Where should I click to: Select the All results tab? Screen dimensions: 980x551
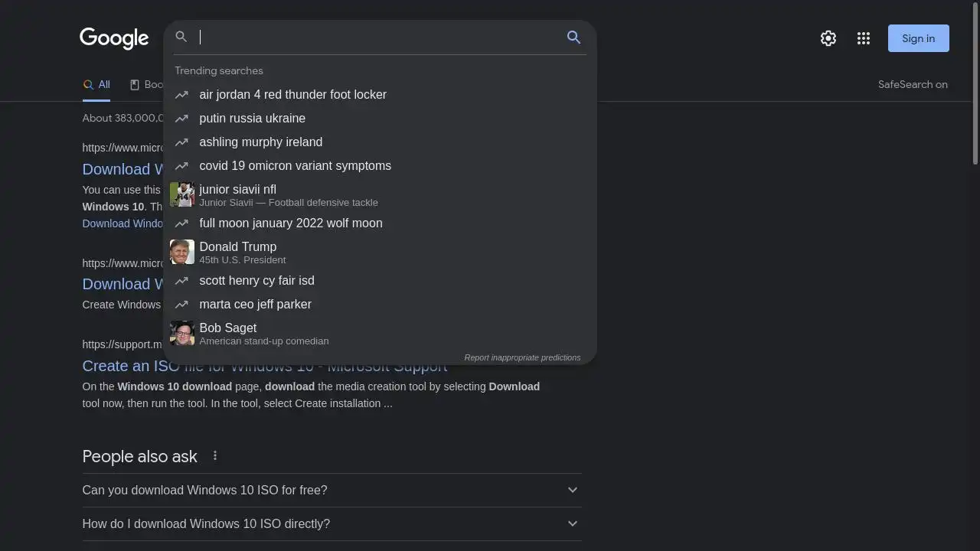(x=97, y=85)
